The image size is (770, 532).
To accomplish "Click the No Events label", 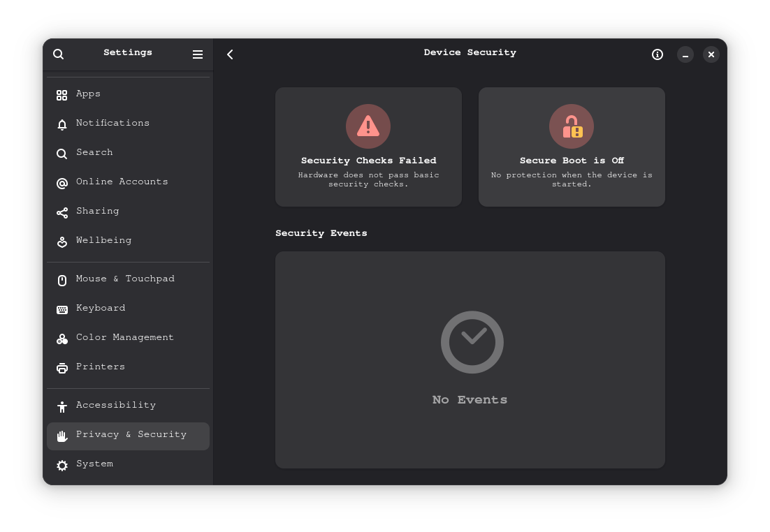I will [x=470, y=400].
